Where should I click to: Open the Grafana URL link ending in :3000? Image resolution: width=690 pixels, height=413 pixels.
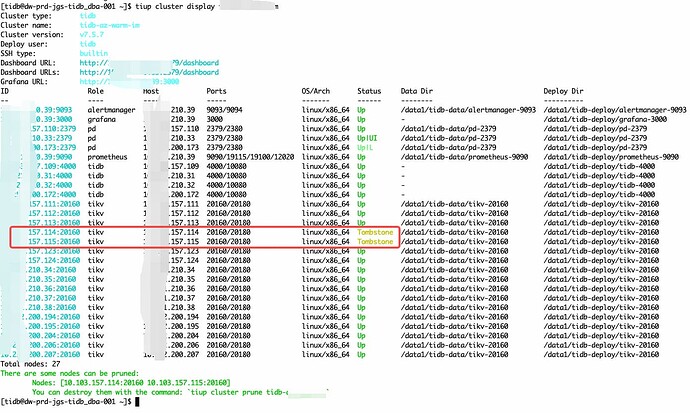pos(129,82)
